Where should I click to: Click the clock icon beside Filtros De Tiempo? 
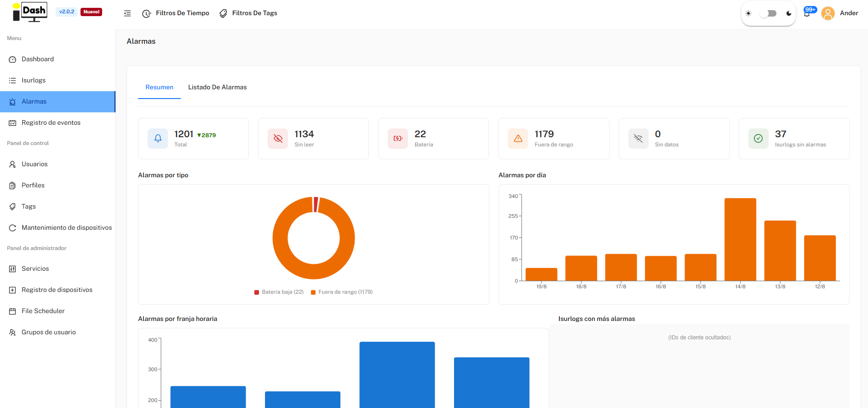tap(147, 14)
